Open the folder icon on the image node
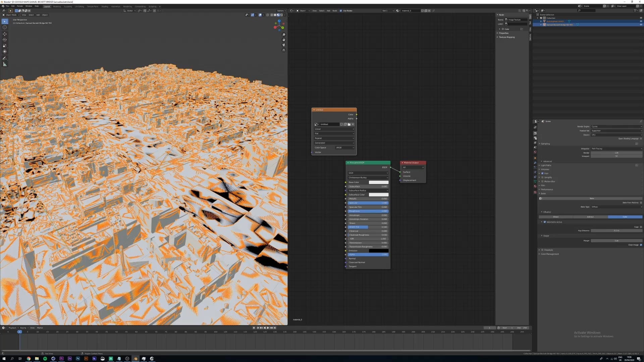The width and height of the screenshot is (644, 362). pos(349,124)
